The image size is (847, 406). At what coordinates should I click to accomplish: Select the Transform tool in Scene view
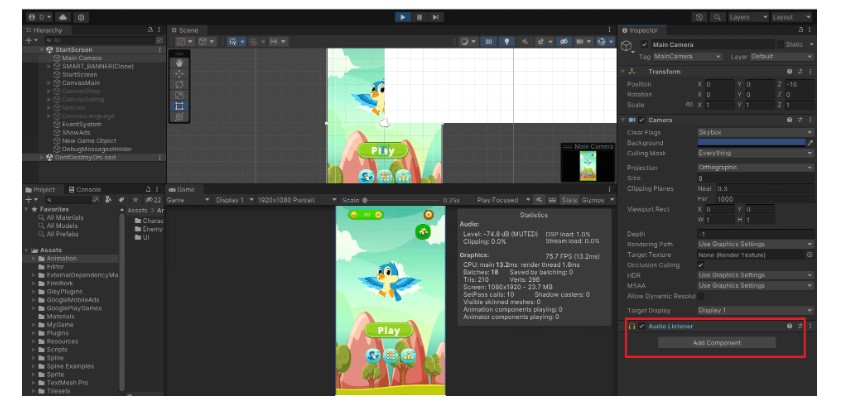(179, 117)
